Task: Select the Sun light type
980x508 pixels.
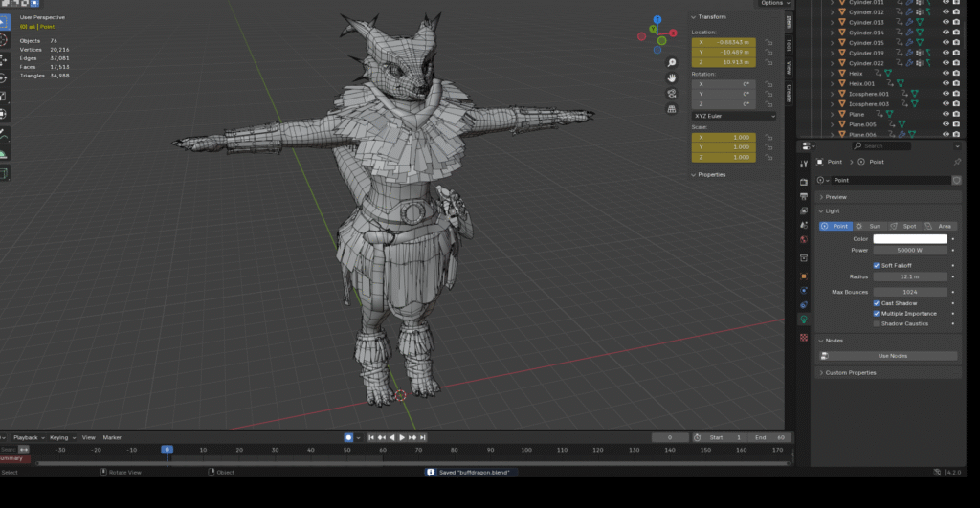Action: click(870, 226)
